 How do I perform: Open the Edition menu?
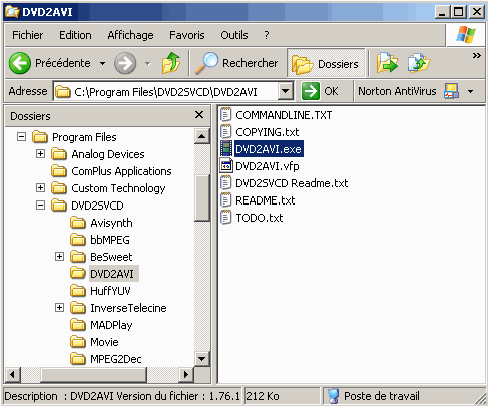(x=75, y=35)
